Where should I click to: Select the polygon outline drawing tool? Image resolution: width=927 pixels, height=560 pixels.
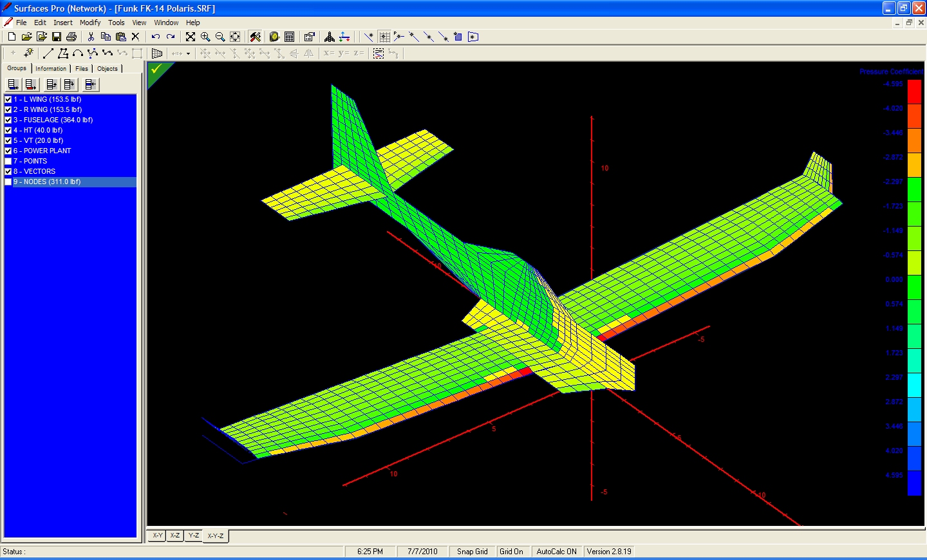(63, 53)
